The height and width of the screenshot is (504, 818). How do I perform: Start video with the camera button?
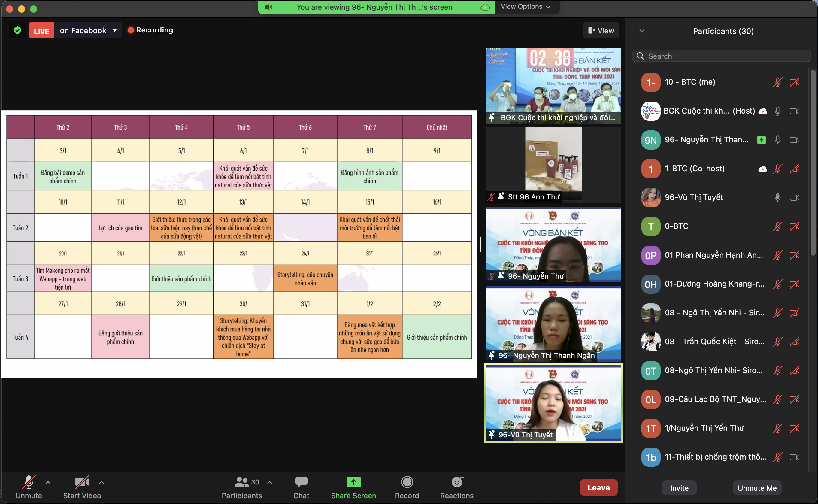(82, 487)
